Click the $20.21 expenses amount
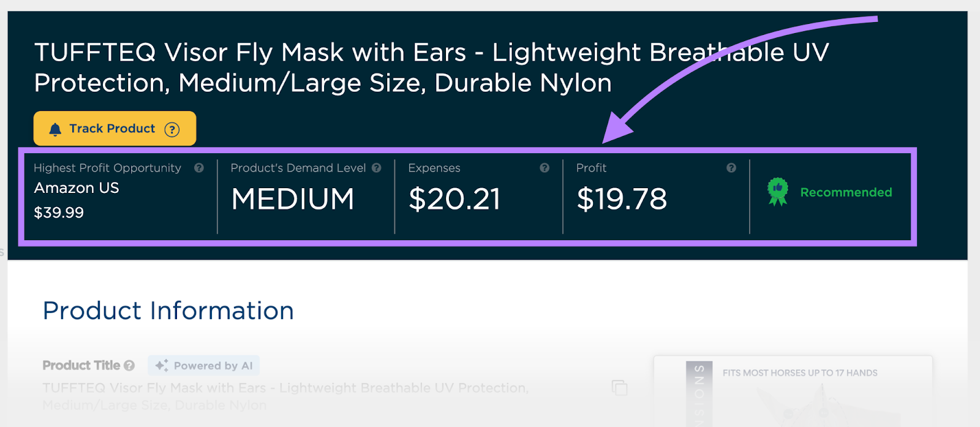The width and height of the screenshot is (980, 427). click(x=454, y=199)
